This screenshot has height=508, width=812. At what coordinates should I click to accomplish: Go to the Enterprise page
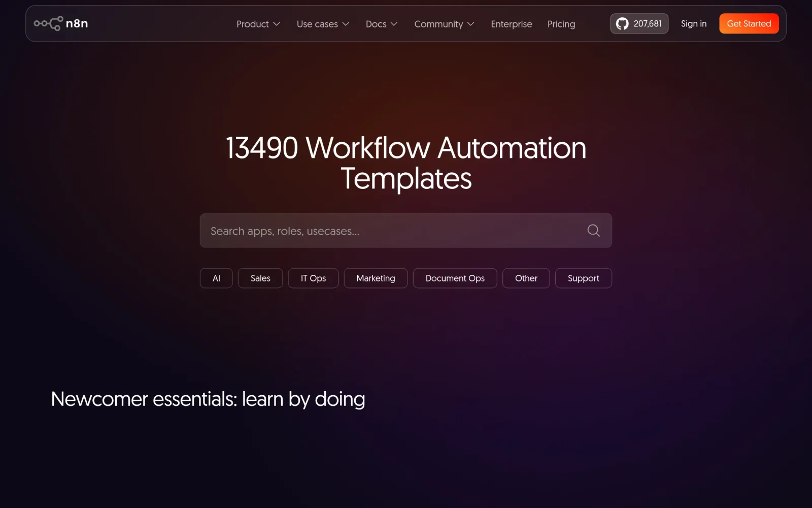512,24
